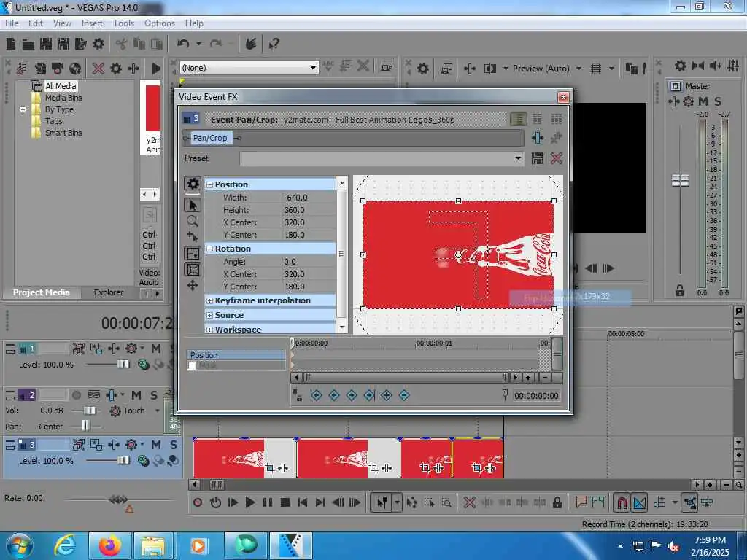The width and height of the screenshot is (747, 560).
Task: Mute audio track 2 with M button
Action: pyautogui.click(x=136, y=395)
